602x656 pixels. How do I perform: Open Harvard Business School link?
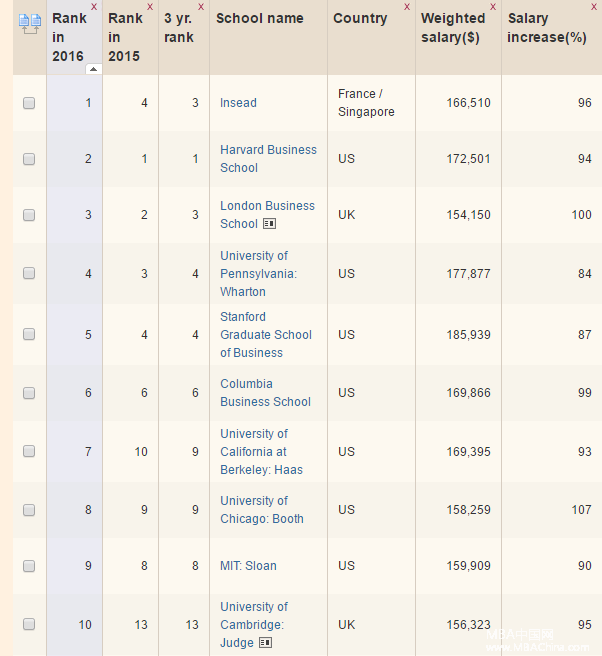coord(268,159)
